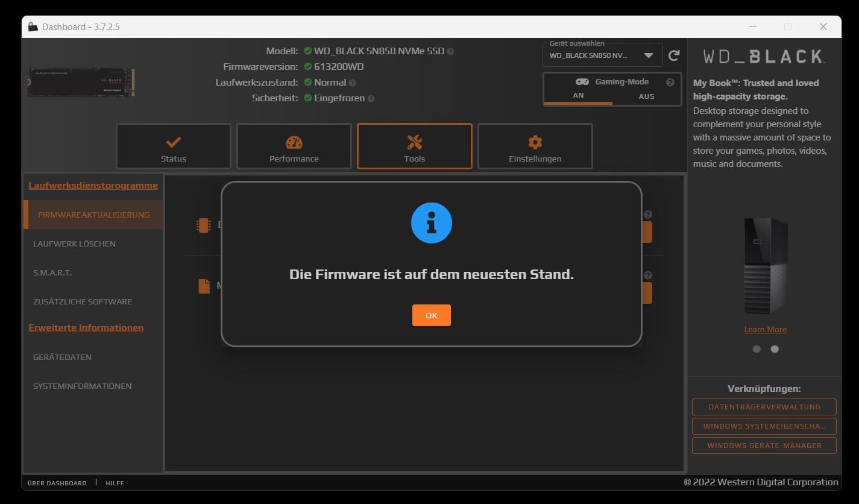Viewport: 859px width, 504px height.
Task: Select the first carousel dot
Action: coord(757,349)
